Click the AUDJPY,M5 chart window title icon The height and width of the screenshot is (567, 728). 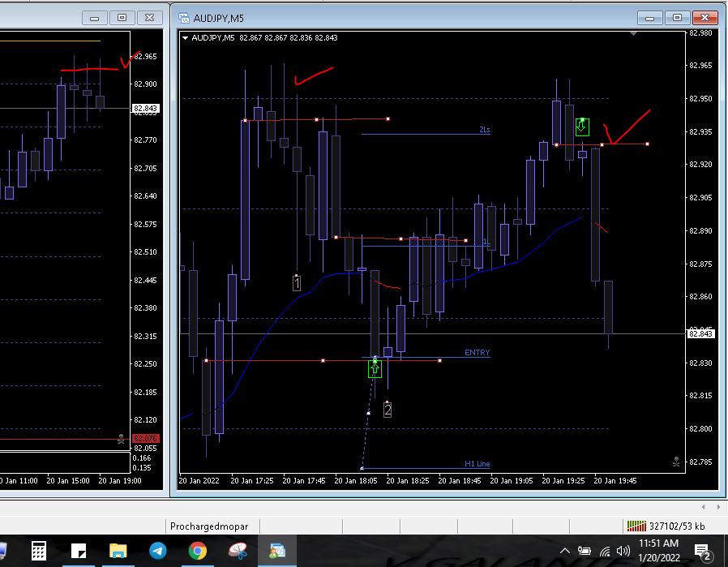184,18
